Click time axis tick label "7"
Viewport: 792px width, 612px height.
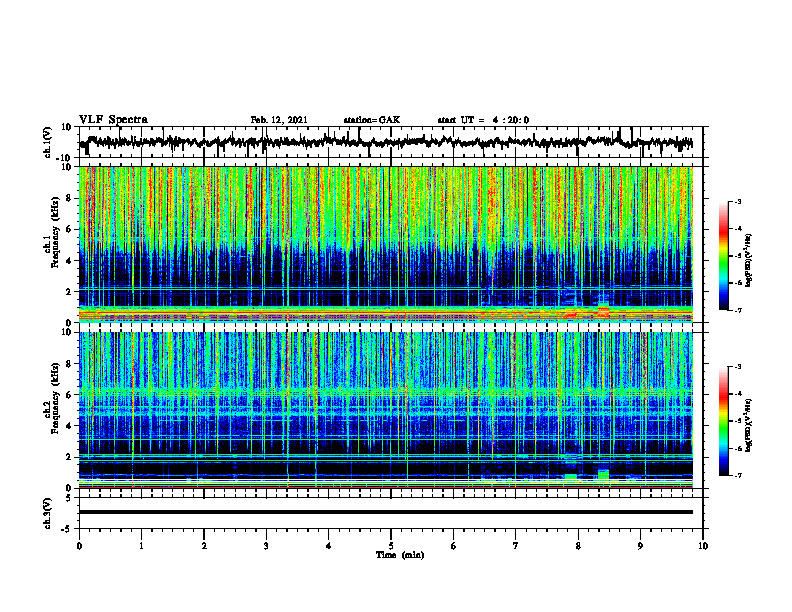coord(516,546)
